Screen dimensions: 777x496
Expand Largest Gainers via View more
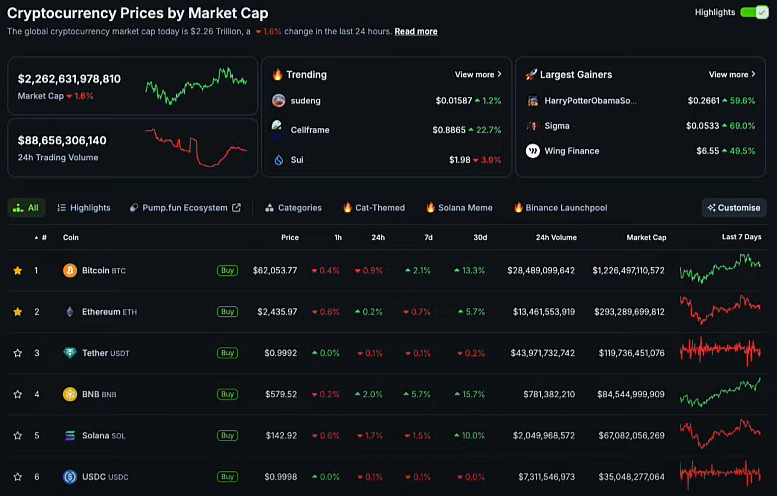[732, 74]
